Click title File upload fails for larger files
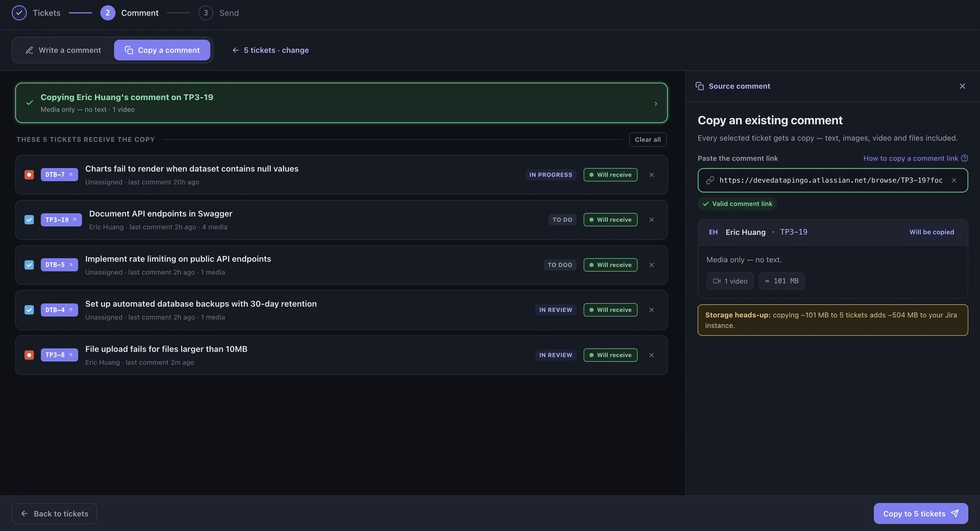The height and width of the screenshot is (531, 980). pyautogui.click(x=166, y=349)
